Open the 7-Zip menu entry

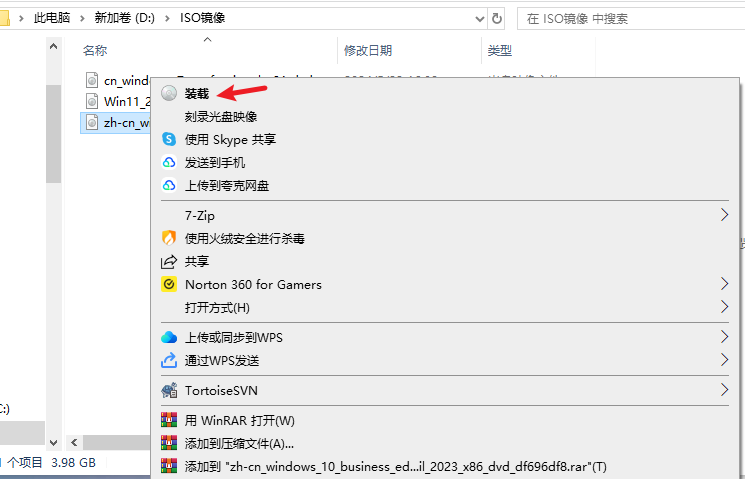pos(200,216)
